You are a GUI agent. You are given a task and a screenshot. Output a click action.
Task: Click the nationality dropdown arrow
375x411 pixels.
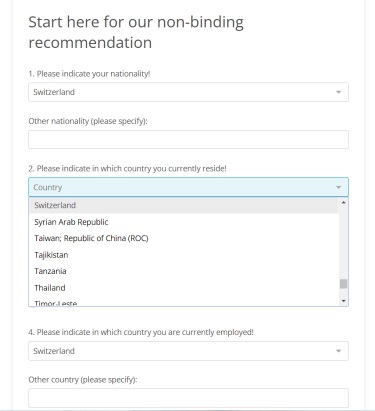tap(338, 92)
